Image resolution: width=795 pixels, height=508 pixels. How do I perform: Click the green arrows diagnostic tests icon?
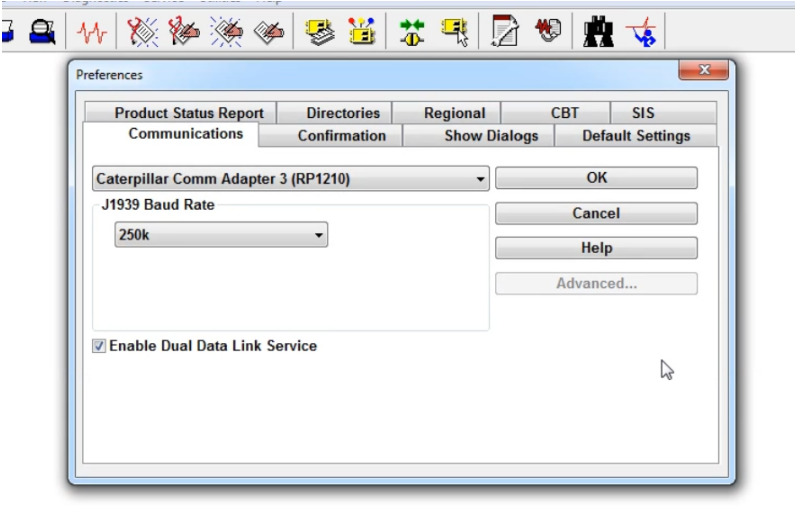click(x=412, y=33)
